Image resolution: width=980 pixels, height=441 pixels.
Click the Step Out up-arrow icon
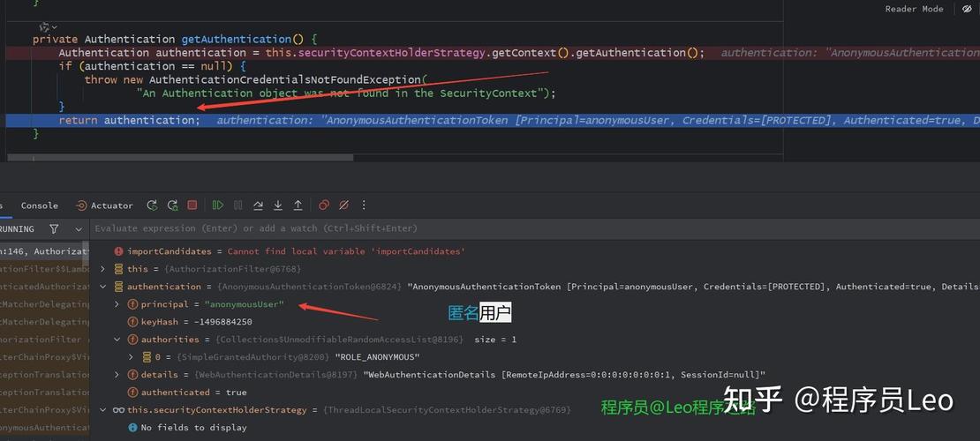coord(298,205)
